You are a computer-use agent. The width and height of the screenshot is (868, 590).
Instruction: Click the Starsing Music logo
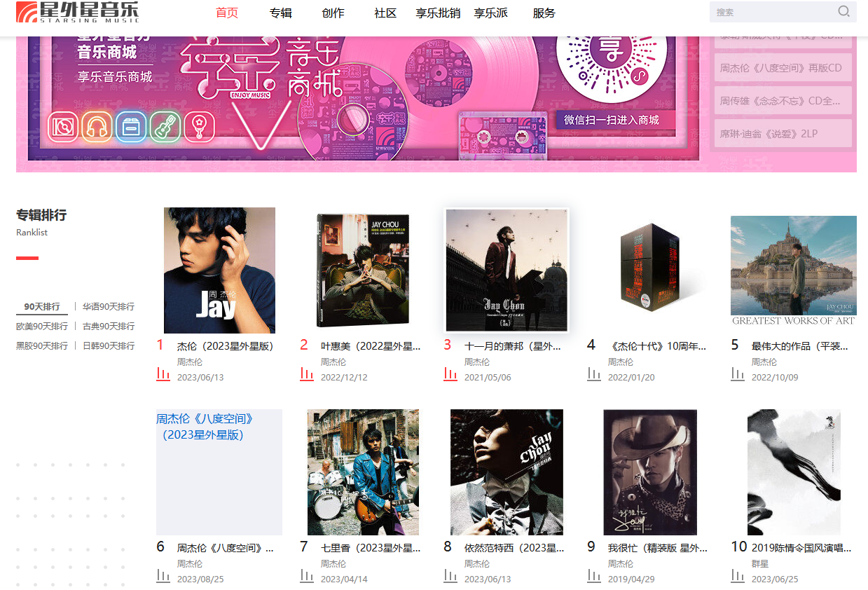pos(78,12)
